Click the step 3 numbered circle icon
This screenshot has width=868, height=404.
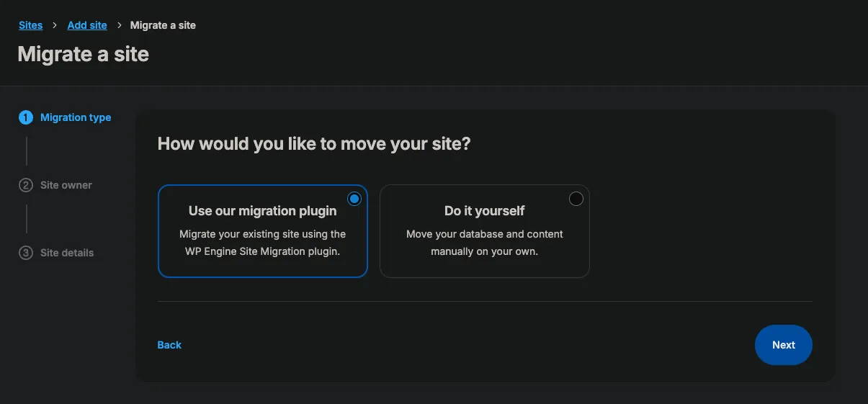pos(26,253)
